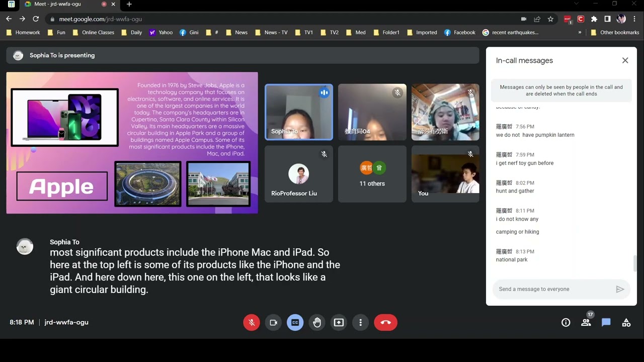Open the Online Classes bookmark folder
The width and height of the screenshot is (644, 362).
tap(93, 32)
